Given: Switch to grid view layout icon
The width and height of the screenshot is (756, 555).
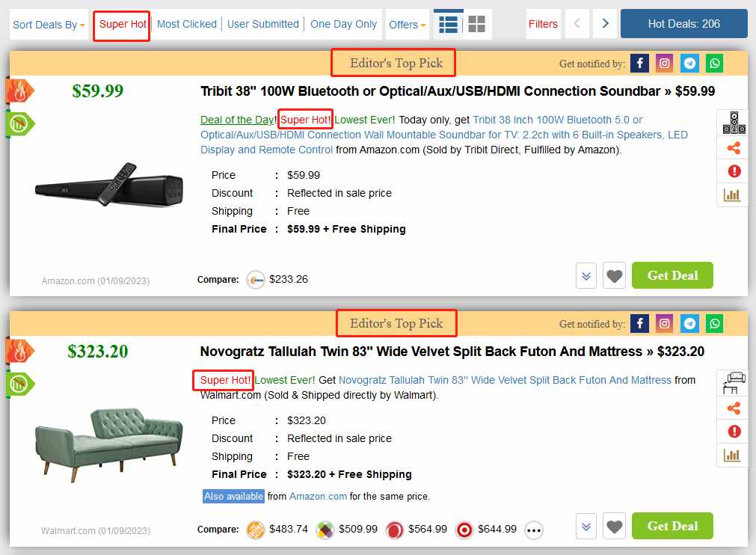Looking at the screenshot, I should point(476,24).
